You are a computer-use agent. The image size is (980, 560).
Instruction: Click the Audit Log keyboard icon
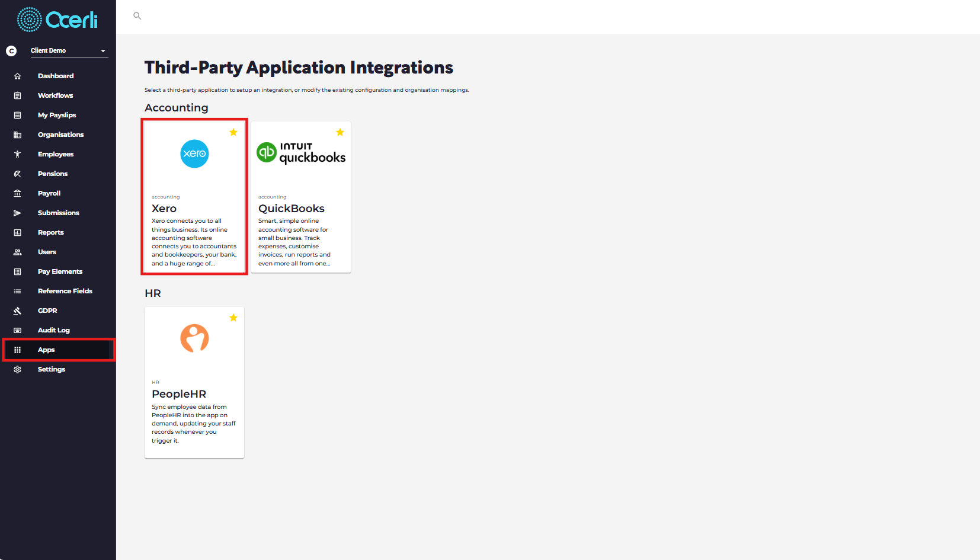pyautogui.click(x=17, y=330)
